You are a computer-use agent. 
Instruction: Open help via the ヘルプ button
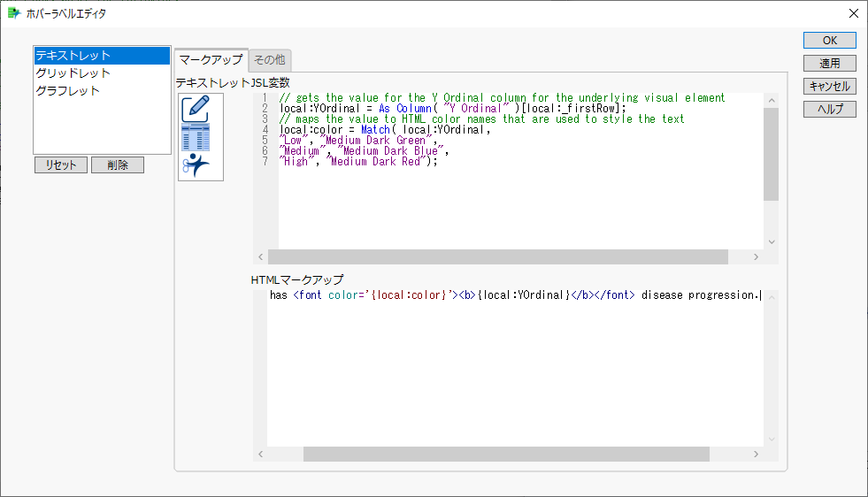click(x=829, y=110)
